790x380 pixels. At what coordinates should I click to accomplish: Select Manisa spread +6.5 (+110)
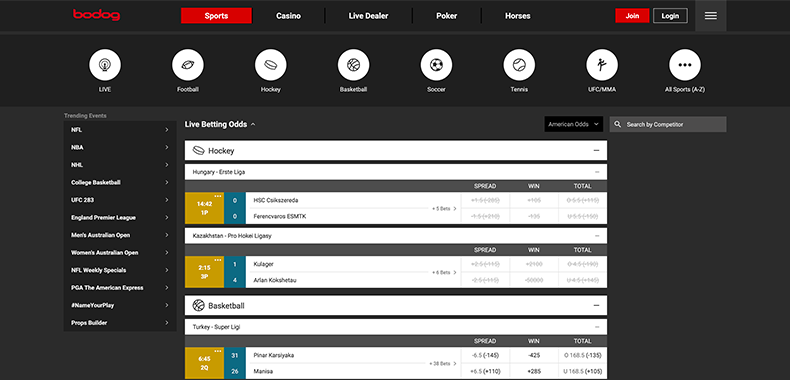coord(485,371)
